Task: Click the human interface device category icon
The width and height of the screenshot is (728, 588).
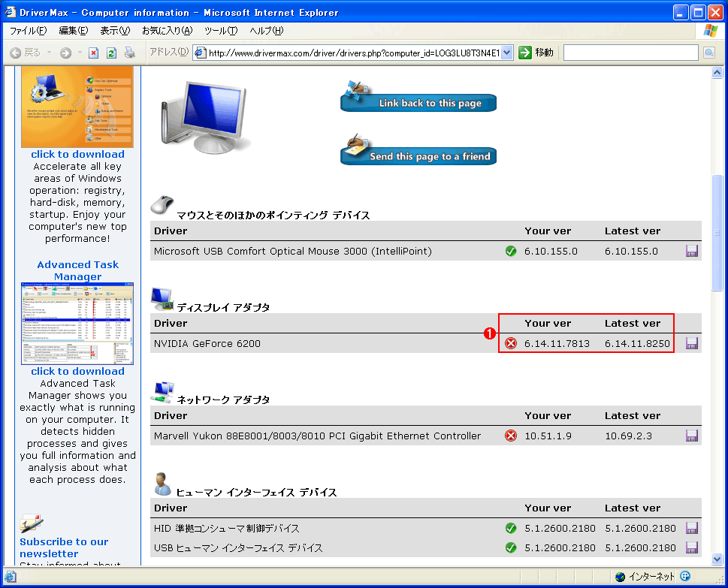Action: coord(162,484)
